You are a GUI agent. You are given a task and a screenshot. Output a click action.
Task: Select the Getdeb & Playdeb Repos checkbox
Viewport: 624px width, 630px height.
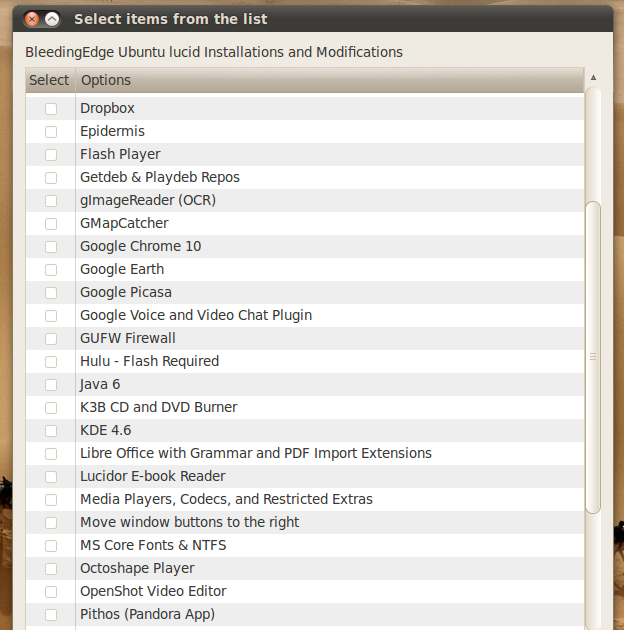tap(51, 178)
